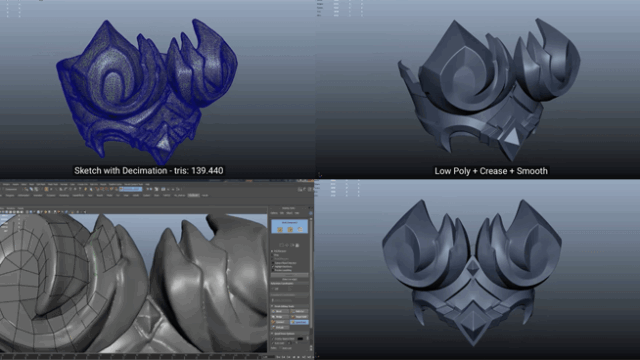Activate the Extrude tool
This screenshot has width=640, height=360.
[280, 327]
